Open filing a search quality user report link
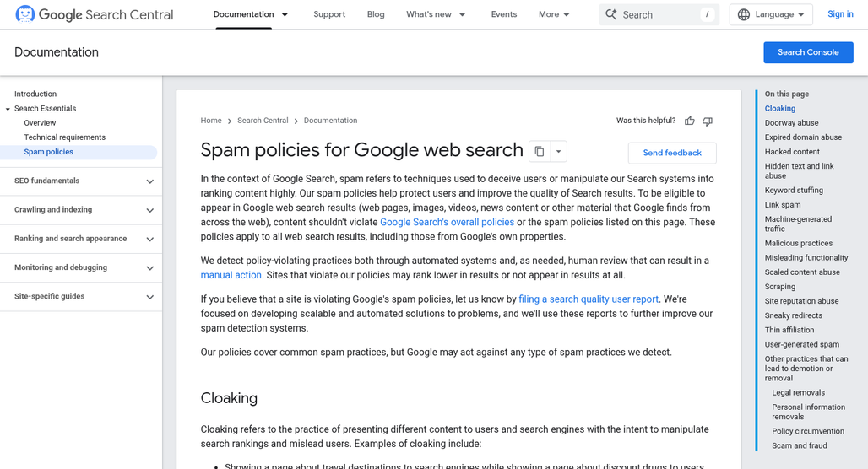 tap(589, 299)
